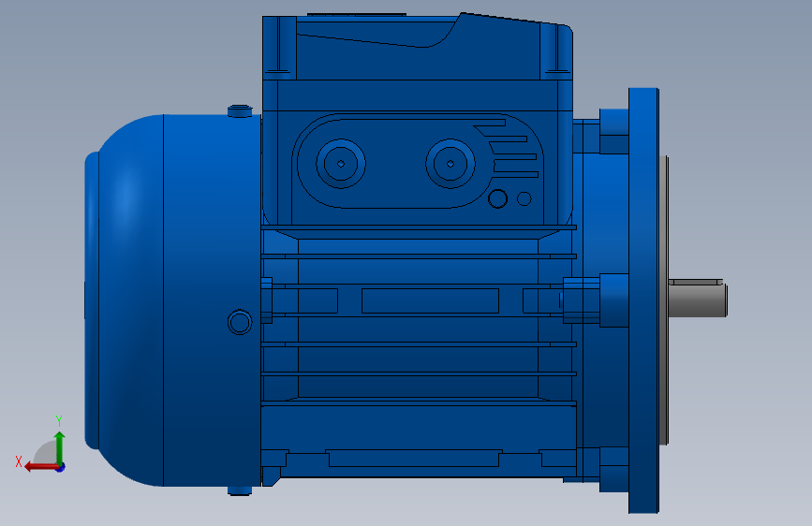Select the center nameplate rectangle on the housing
The image size is (812, 526).
430,300
